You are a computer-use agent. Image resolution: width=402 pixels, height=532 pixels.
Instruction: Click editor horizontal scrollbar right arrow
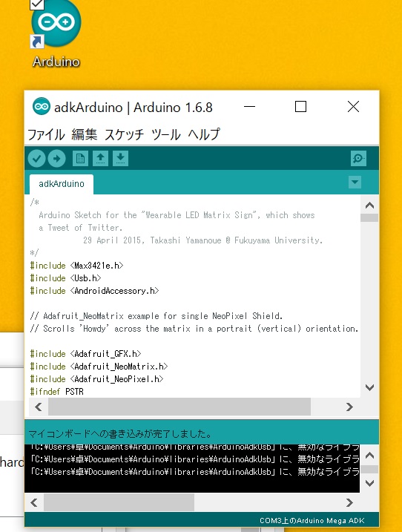[x=349, y=407]
